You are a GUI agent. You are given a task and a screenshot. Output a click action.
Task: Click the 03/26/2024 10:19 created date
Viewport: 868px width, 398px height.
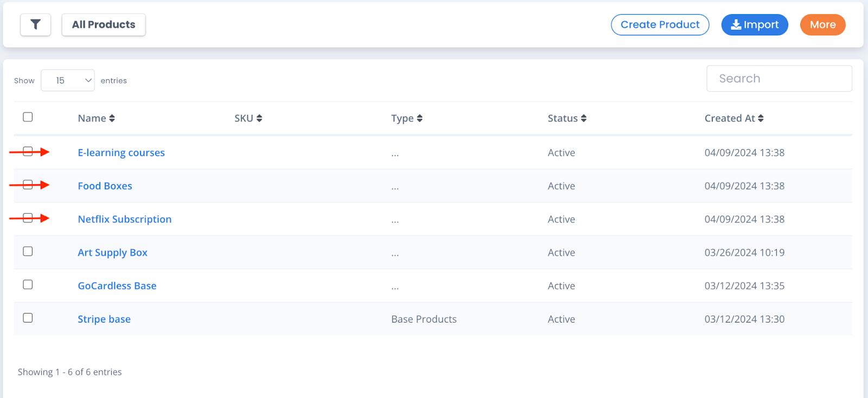click(x=744, y=253)
